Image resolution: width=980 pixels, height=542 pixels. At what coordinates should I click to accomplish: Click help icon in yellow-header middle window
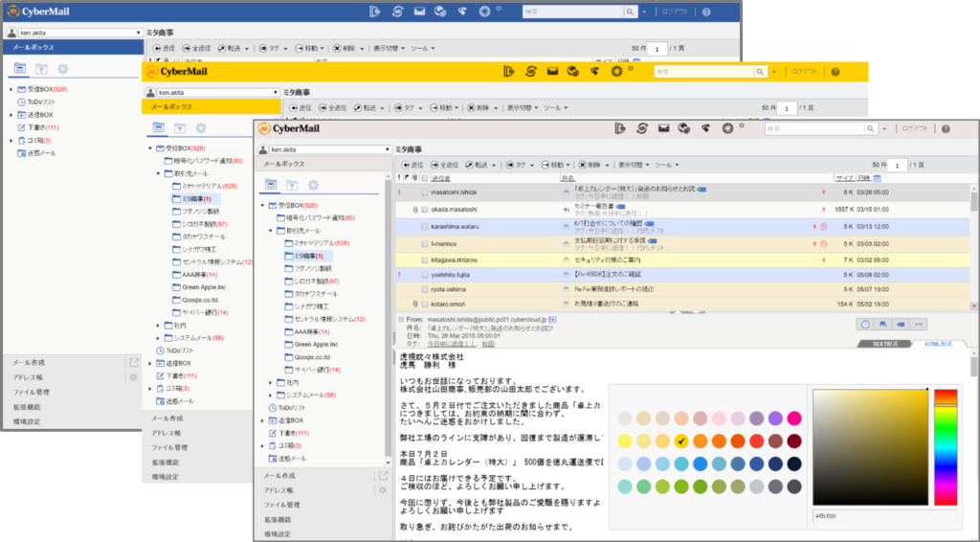pos(835,72)
